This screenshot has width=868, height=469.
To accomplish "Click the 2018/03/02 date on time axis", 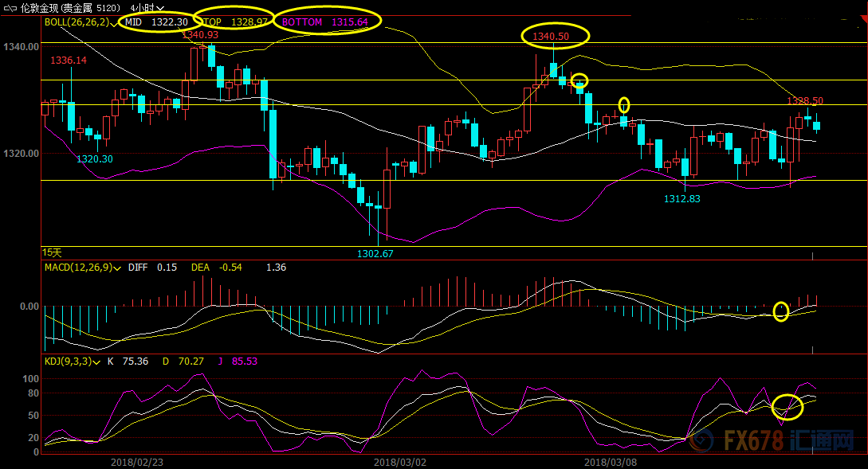I will (399, 461).
